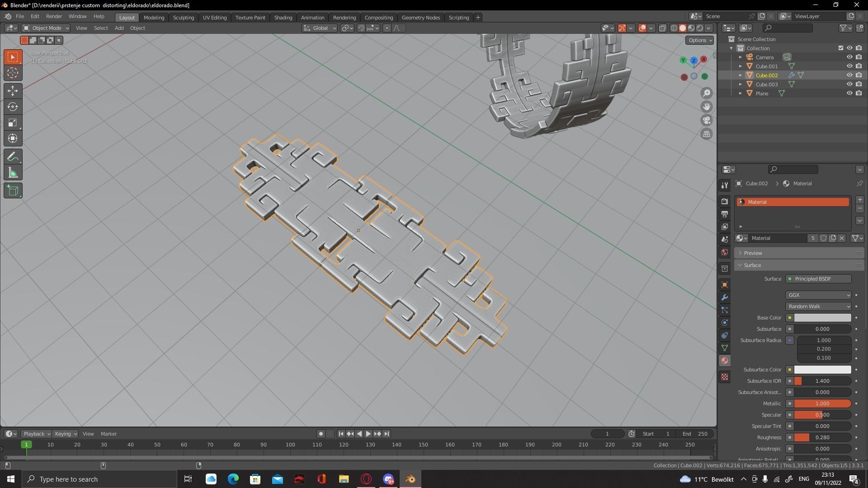The width and height of the screenshot is (868, 488).
Task: Click the Add Cube tool
Action: click(x=13, y=190)
